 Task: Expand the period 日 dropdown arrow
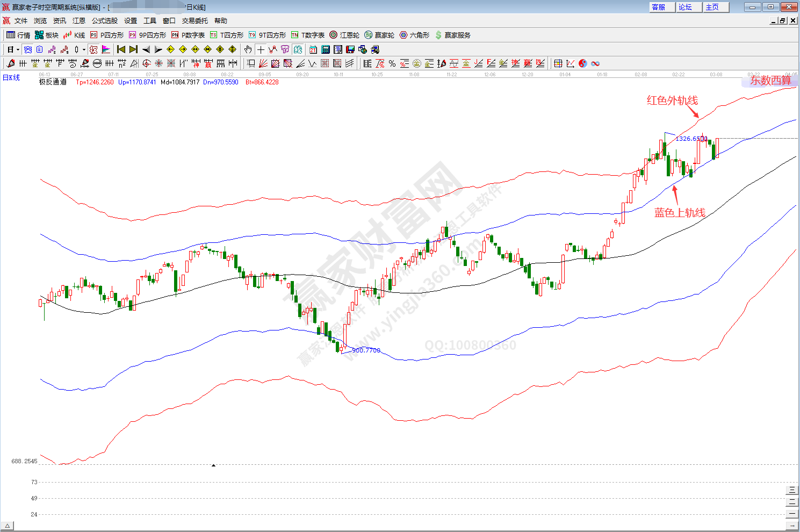18,49
